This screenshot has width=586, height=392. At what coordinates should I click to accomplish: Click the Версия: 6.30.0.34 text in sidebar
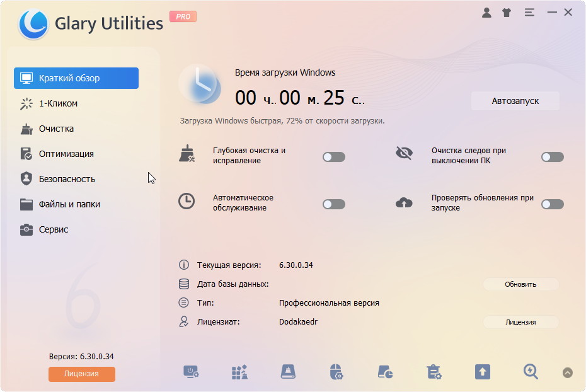[x=81, y=357]
